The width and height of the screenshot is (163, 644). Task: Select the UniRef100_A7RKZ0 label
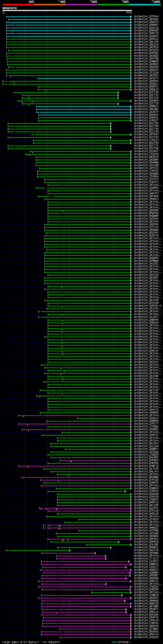click(x=146, y=491)
